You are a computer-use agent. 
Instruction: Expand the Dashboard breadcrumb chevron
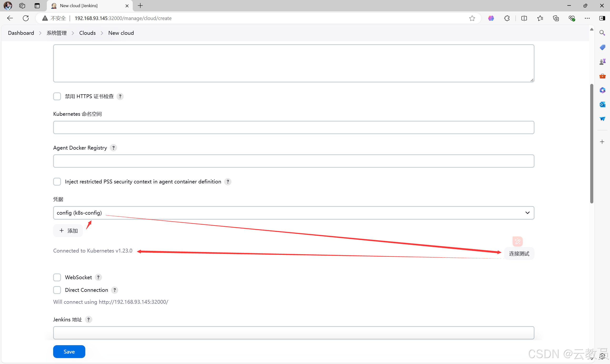coord(40,33)
